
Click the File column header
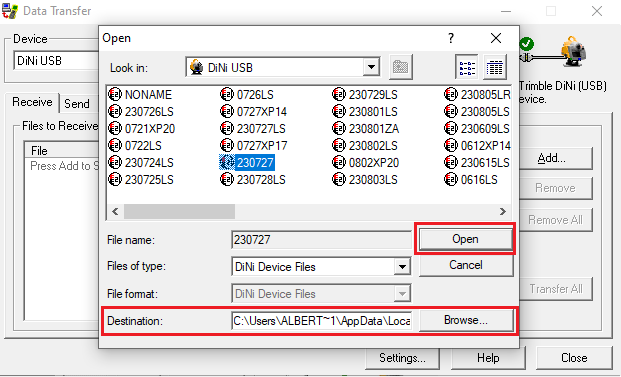(x=61, y=151)
